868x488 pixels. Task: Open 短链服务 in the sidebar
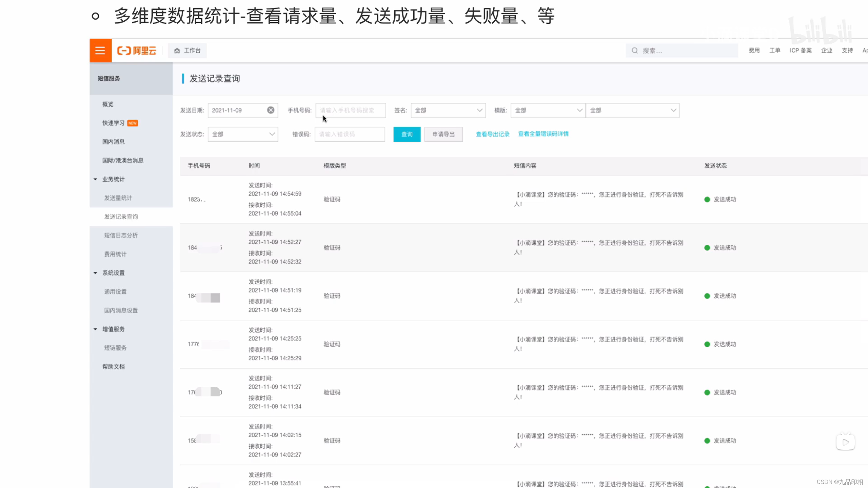coord(115,348)
